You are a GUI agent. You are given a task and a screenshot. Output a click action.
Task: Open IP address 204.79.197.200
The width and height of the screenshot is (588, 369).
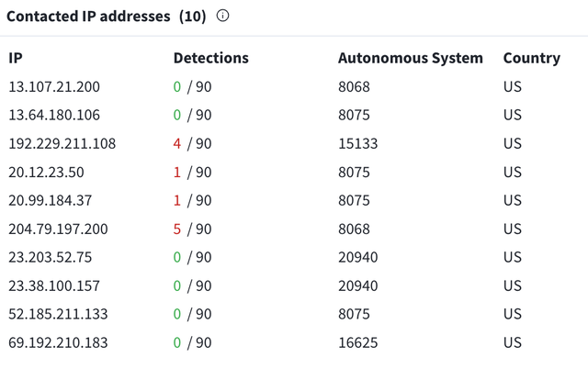[58, 229]
